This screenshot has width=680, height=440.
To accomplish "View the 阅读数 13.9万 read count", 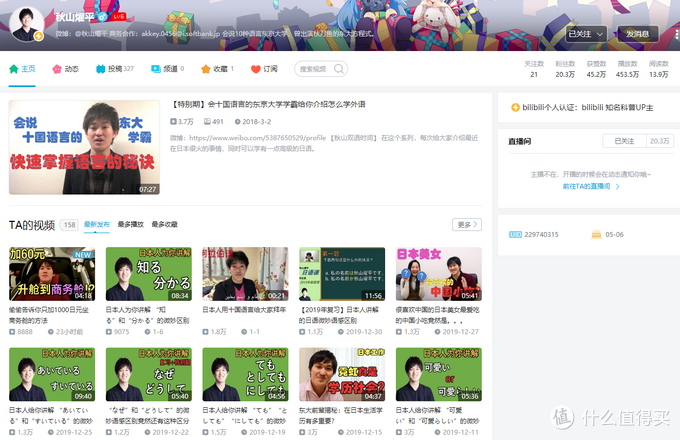I will (658, 69).
